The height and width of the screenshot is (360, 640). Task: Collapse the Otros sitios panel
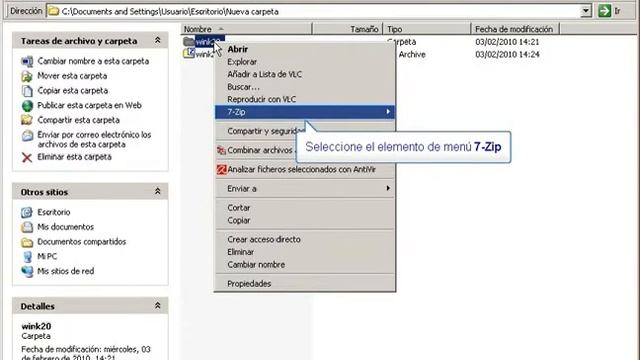(158, 191)
